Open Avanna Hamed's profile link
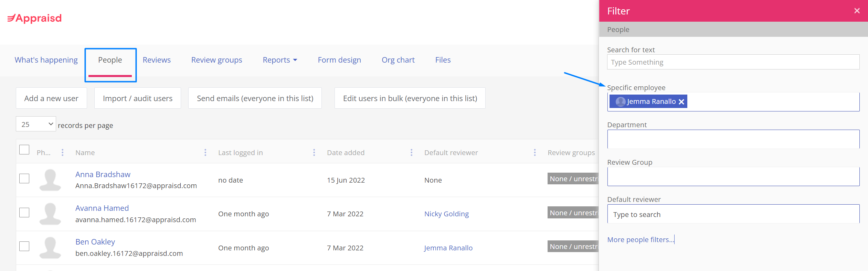 click(102, 208)
